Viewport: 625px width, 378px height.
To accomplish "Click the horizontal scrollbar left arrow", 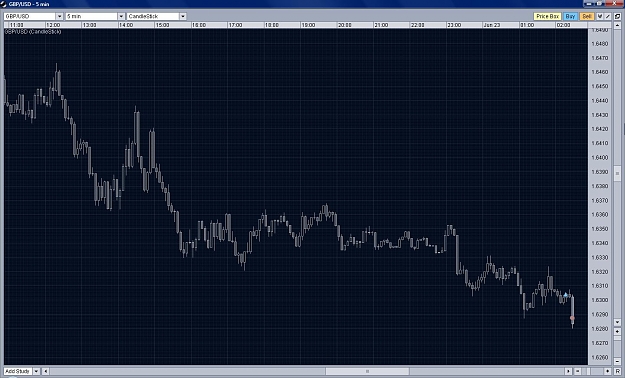I will click(46, 371).
